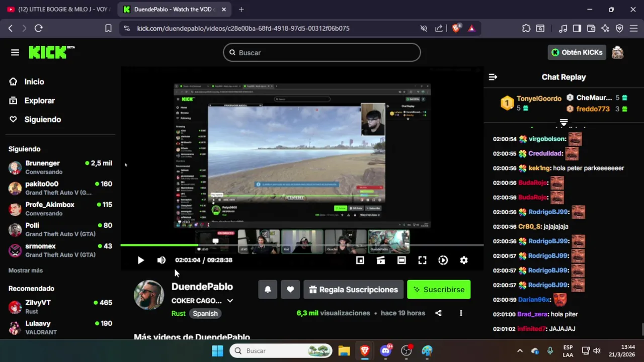Open Brad_zera's chat username
Image resolution: width=644 pixels, height=362 pixels.
pyautogui.click(x=533, y=314)
